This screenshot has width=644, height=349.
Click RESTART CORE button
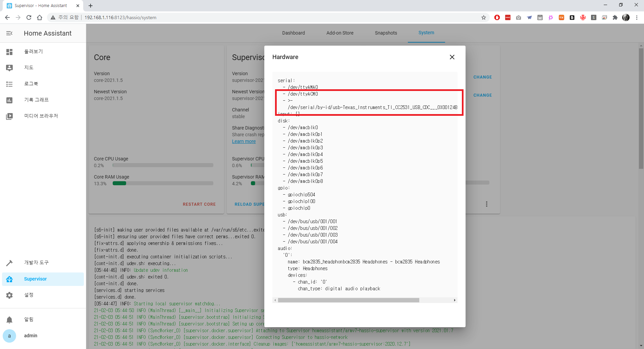click(x=199, y=204)
